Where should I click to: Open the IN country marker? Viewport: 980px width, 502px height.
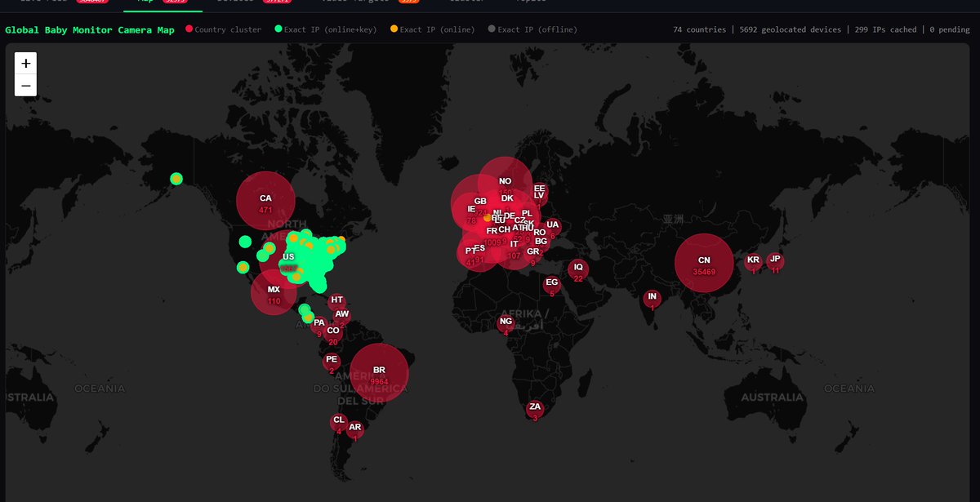tap(652, 299)
